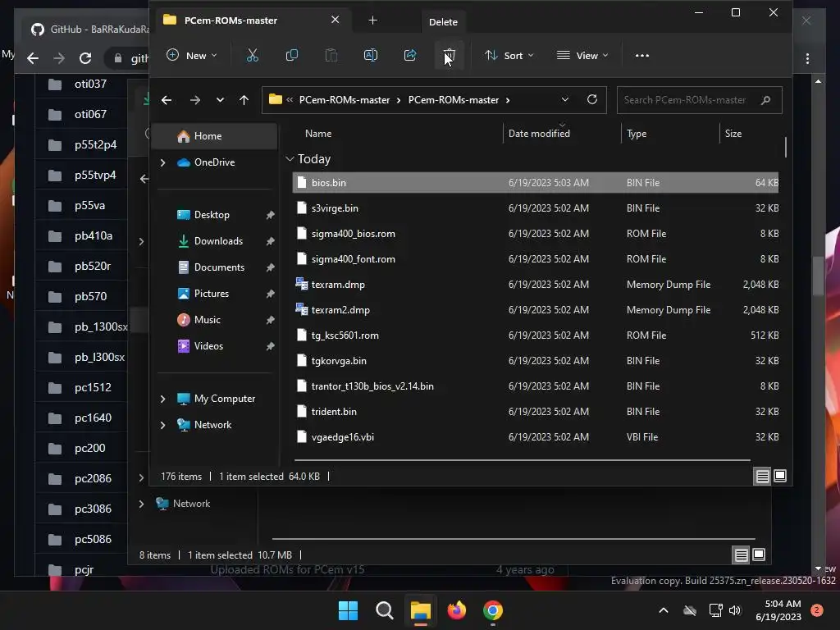Open Videos quick access folder
The width and height of the screenshot is (840, 630).
(x=208, y=346)
